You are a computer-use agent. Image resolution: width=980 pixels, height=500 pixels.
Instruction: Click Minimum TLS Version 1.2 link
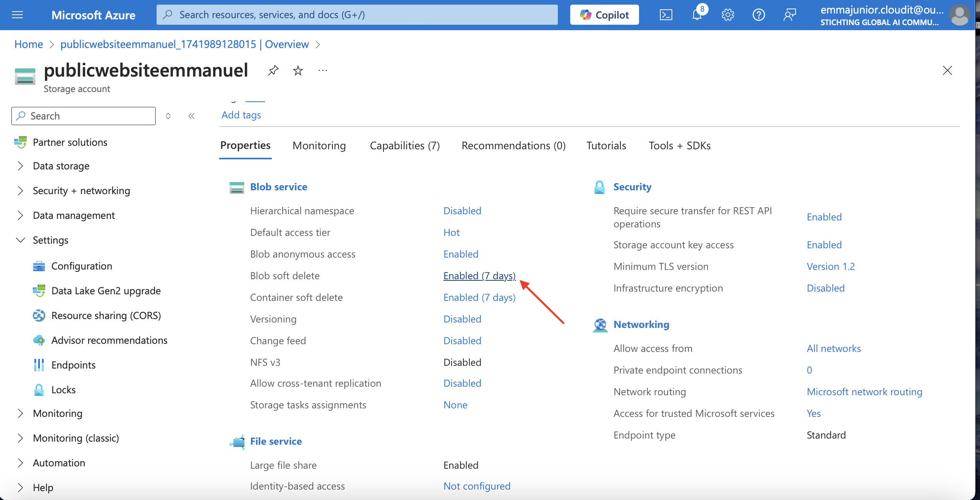pos(831,266)
